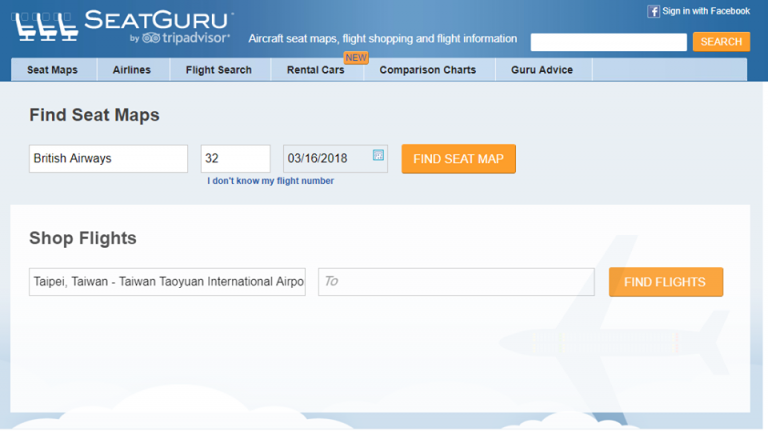This screenshot has width=768, height=431.
Task: Click the airline field showing British Airways
Action: point(108,159)
